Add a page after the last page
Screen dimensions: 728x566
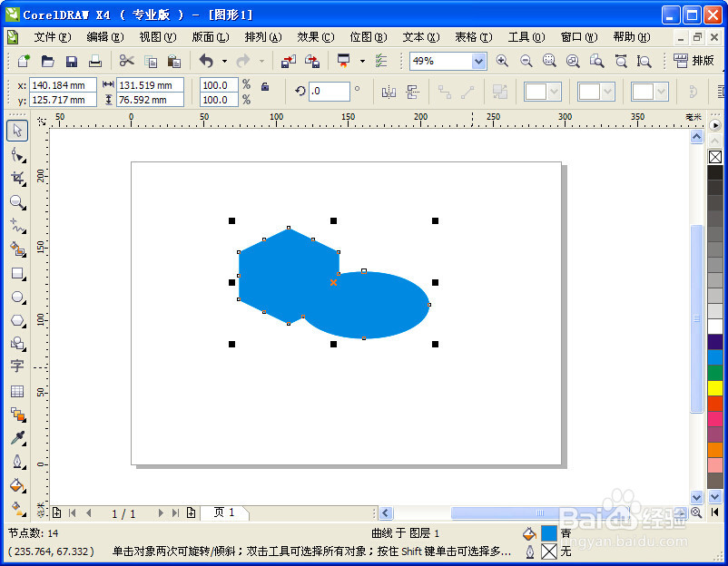click(x=191, y=512)
